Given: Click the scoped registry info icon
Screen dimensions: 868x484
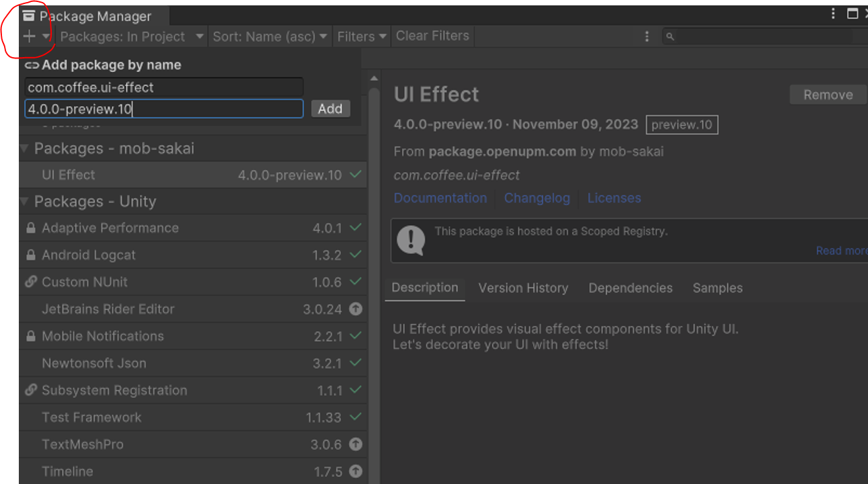Looking at the screenshot, I should point(411,240).
